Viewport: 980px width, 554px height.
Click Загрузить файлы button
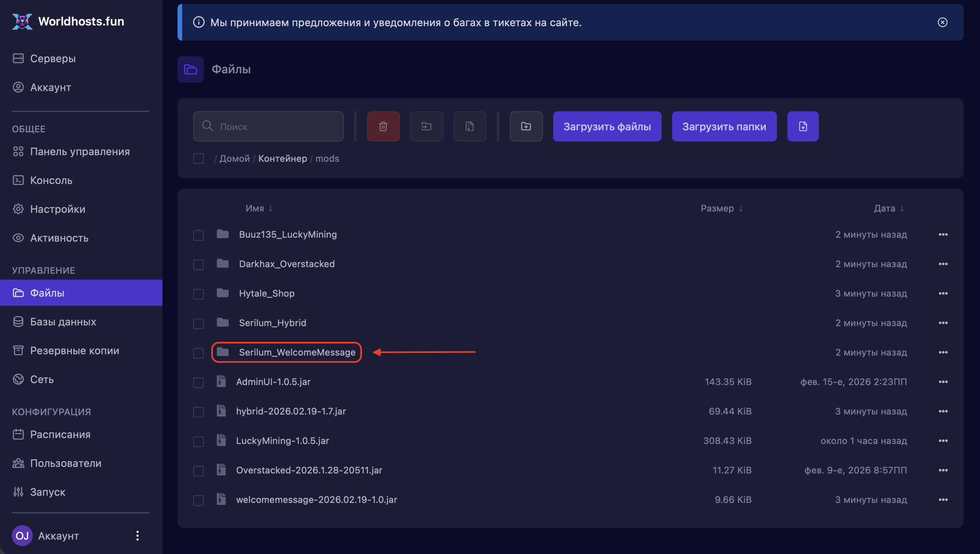(607, 126)
